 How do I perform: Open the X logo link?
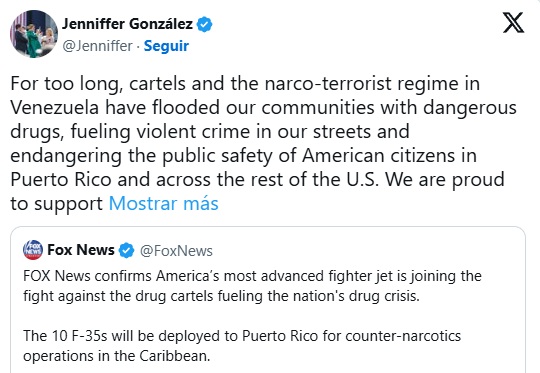(513, 23)
